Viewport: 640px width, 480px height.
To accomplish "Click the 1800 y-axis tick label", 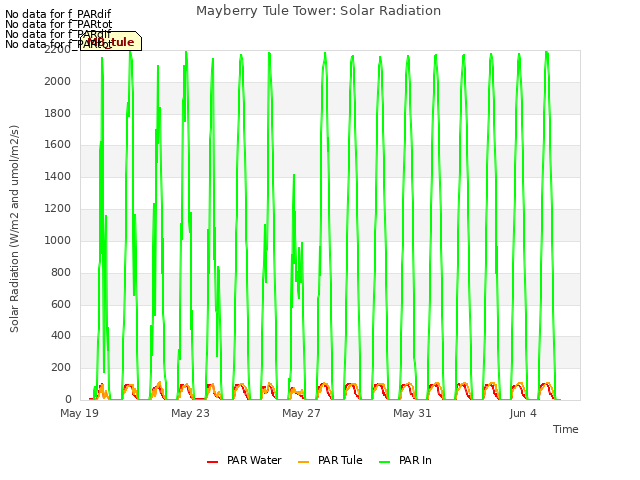I will click(x=58, y=113).
